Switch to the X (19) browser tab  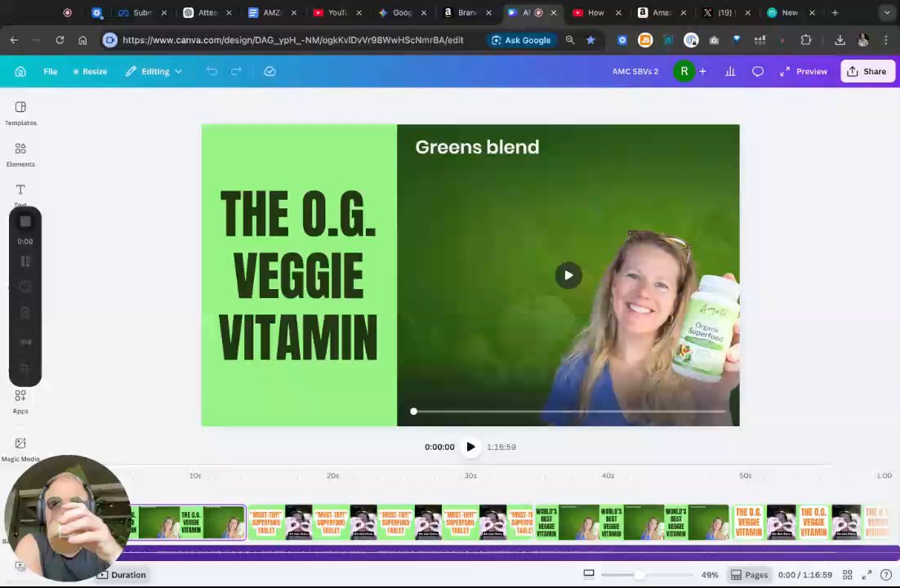(727, 12)
